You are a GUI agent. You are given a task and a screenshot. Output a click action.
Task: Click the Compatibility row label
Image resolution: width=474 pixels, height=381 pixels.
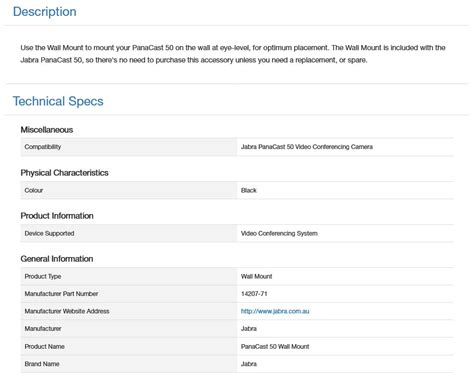pyautogui.click(x=43, y=147)
